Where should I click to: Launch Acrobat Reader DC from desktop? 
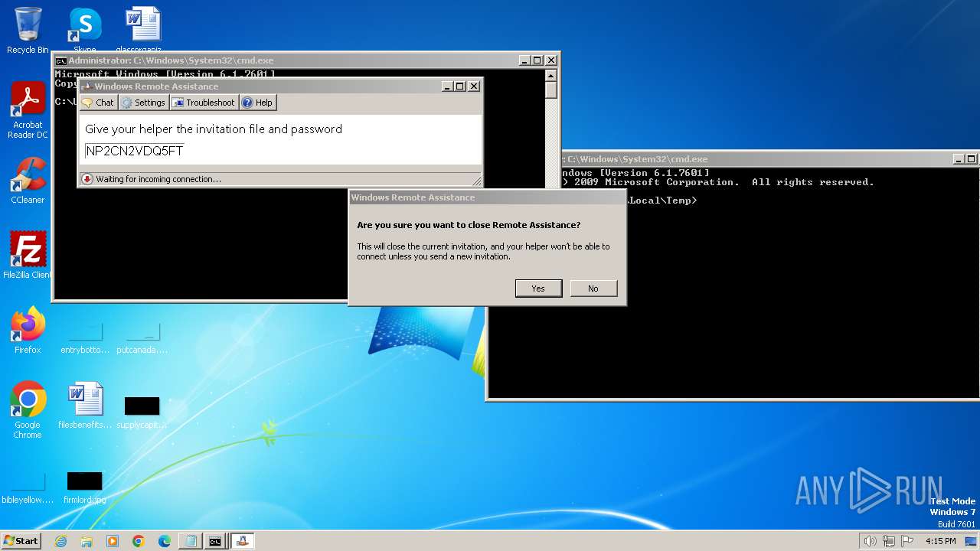[x=28, y=111]
